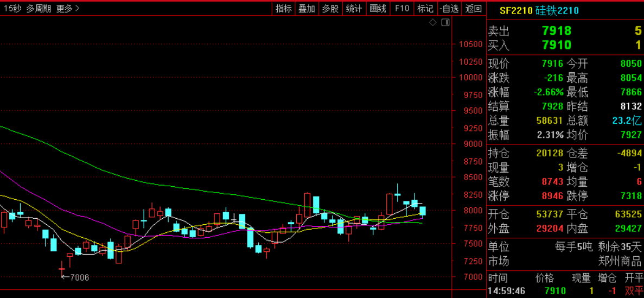Screen dimensions: 644x298
Task: Click the 叠加 overlay button
Action: click(307, 8)
